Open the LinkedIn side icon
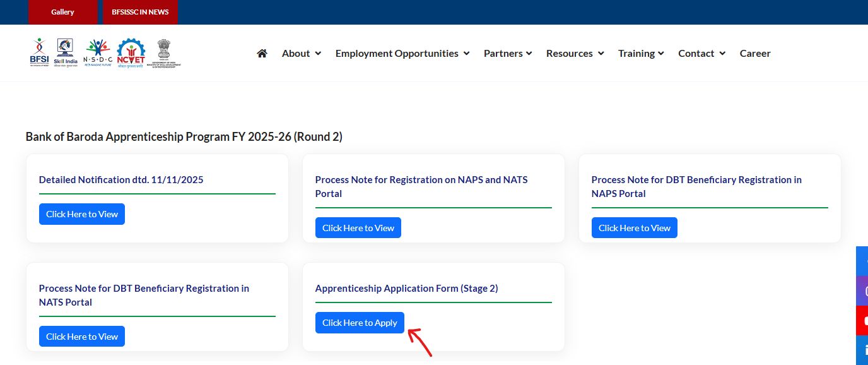Screen dimensions: 868x365 [x=863, y=350]
